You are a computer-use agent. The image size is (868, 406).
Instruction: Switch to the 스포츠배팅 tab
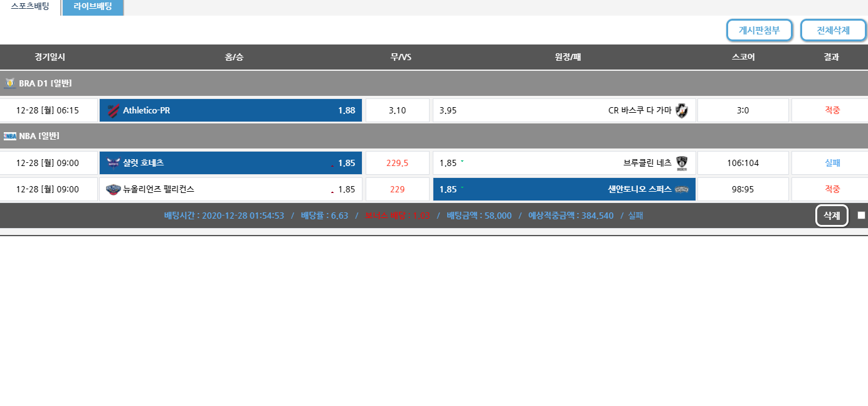(x=30, y=7)
